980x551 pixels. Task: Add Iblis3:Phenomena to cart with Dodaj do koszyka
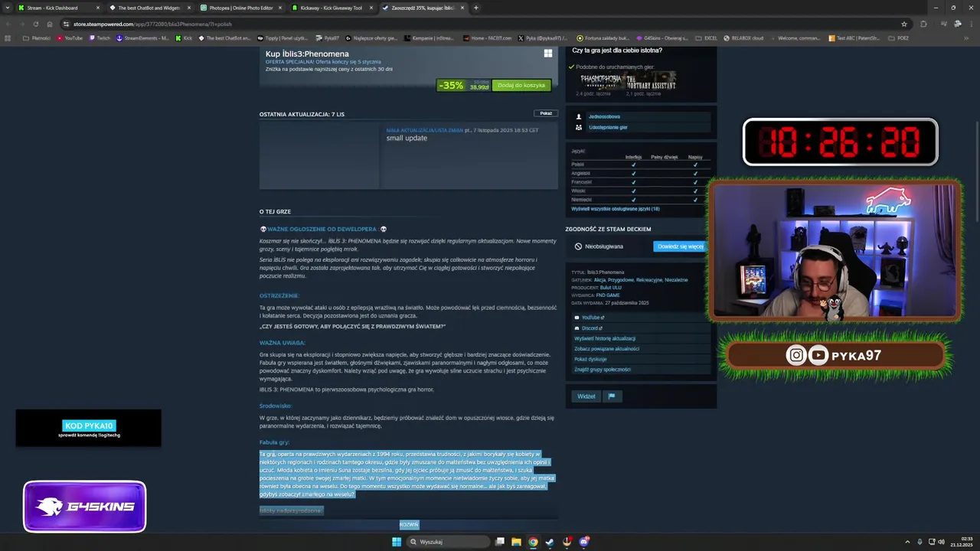[x=521, y=85]
